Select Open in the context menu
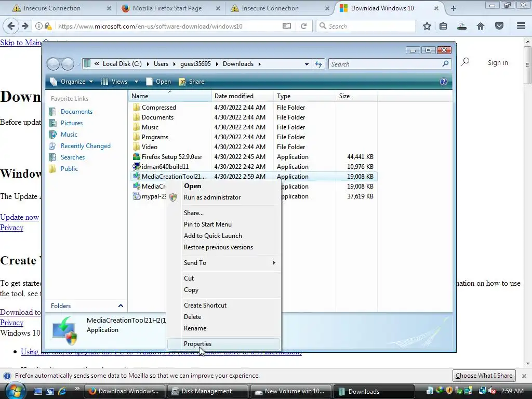The width and height of the screenshot is (532, 399). tap(192, 186)
